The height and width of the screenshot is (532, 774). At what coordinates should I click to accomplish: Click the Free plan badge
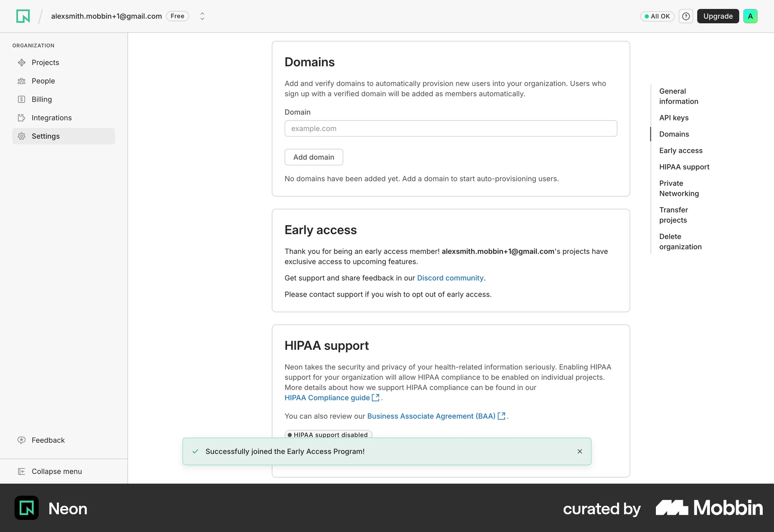(177, 16)
